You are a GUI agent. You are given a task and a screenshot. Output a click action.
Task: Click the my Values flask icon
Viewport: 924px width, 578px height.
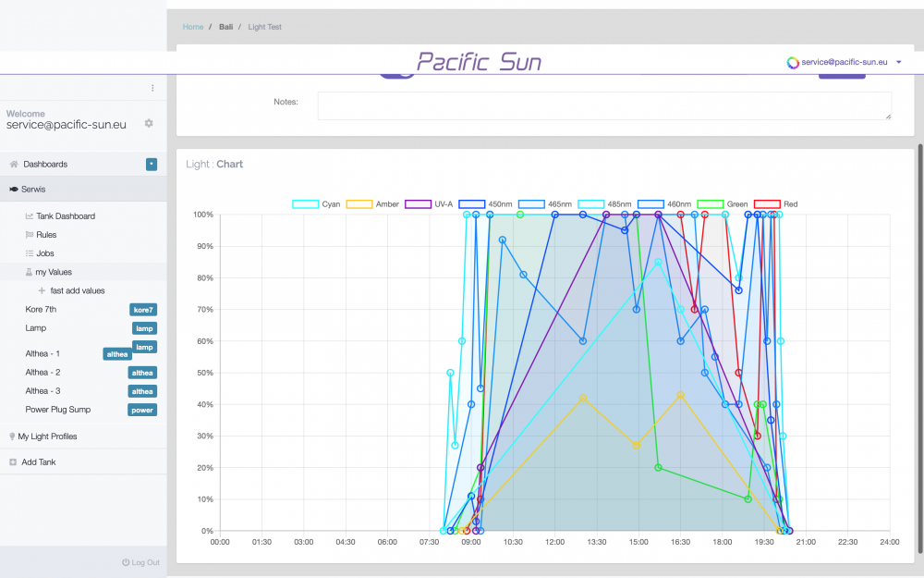click(x=29, y=272)
